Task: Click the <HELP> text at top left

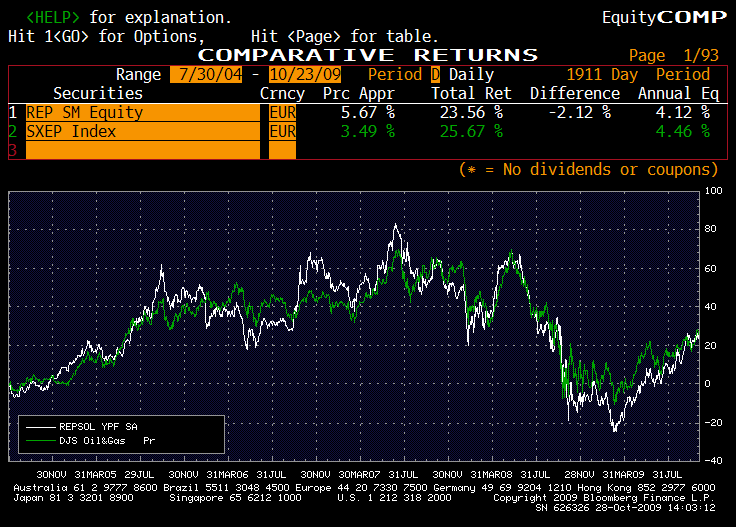Action: [x=53, y=17]
